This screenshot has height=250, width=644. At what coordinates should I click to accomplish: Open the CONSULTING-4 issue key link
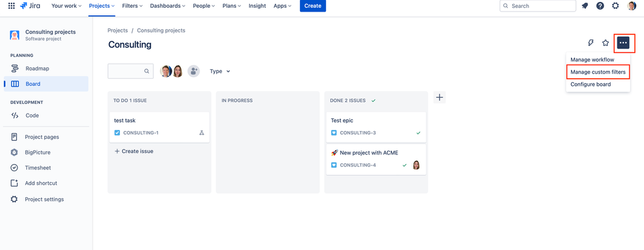(x=357, y=165)
